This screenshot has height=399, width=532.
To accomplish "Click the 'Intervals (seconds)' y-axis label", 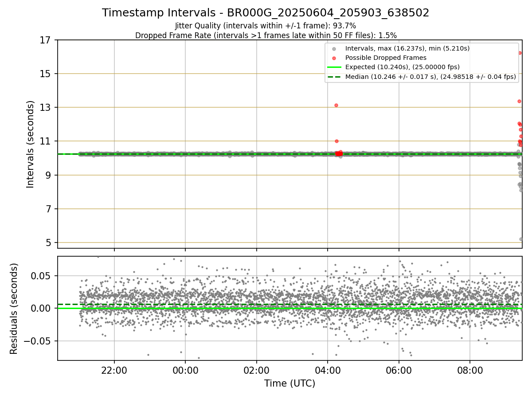I will click(30, 144).
